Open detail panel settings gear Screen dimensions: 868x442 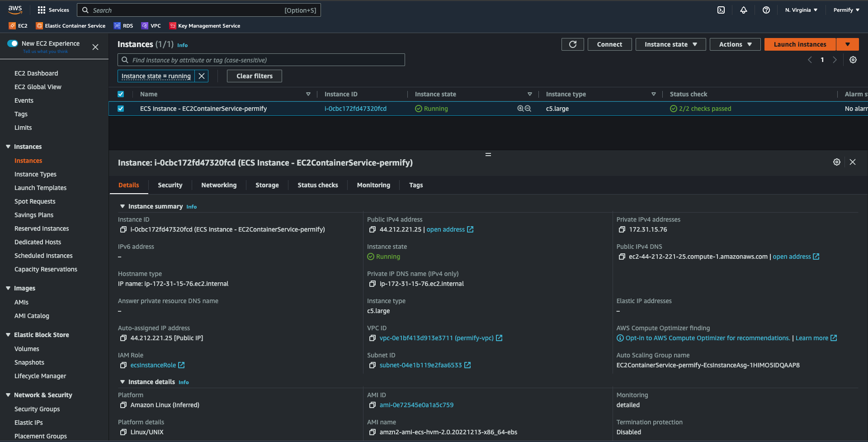coord(837,162)
